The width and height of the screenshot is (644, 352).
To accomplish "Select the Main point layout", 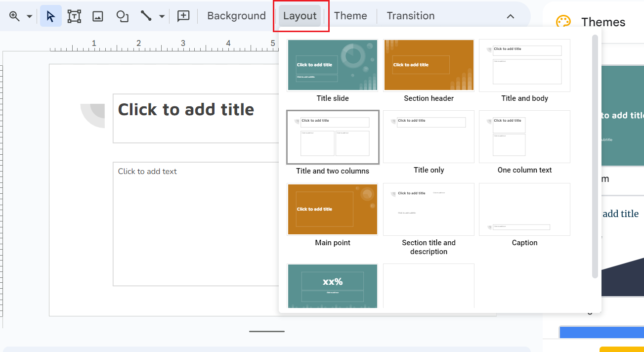I will [332, 209].
